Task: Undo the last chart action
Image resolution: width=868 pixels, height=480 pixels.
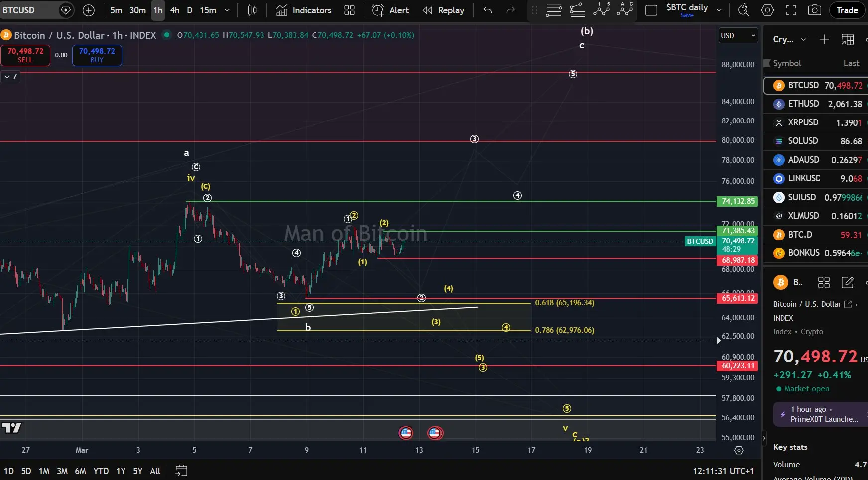Action: 487,10
